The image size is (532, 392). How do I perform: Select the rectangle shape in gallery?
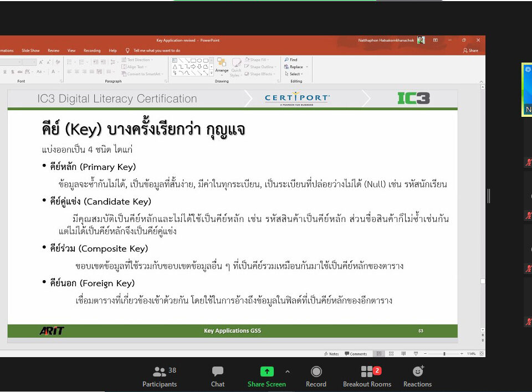[x=193, y=60]
